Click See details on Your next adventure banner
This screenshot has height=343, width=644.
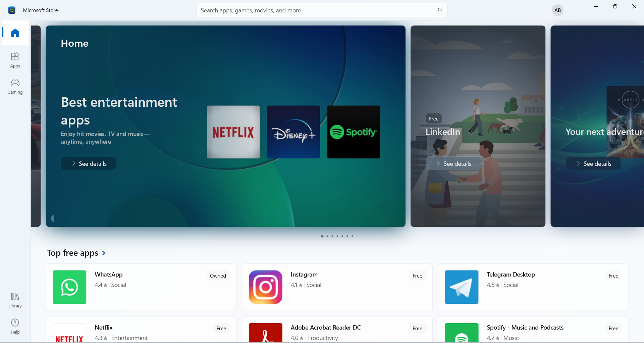point(593,163)
